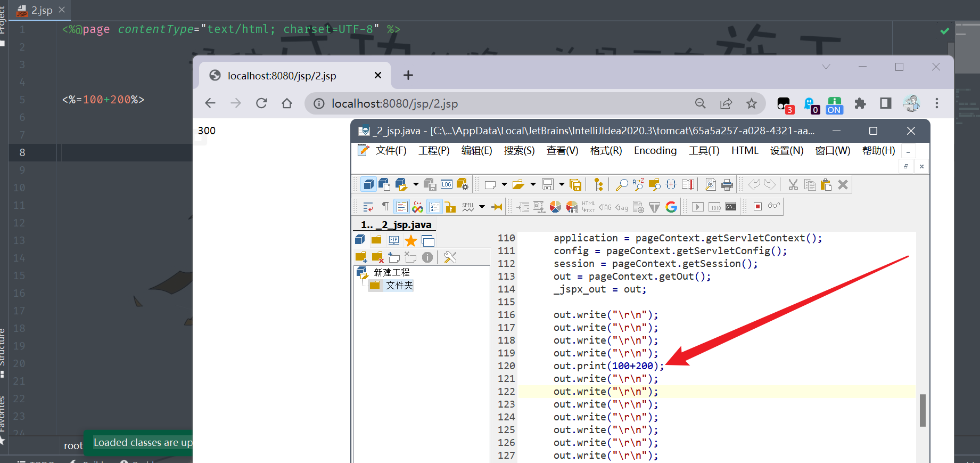Click the save all files icon
This screenshot has height=463, width=980.
click(575, 185)
